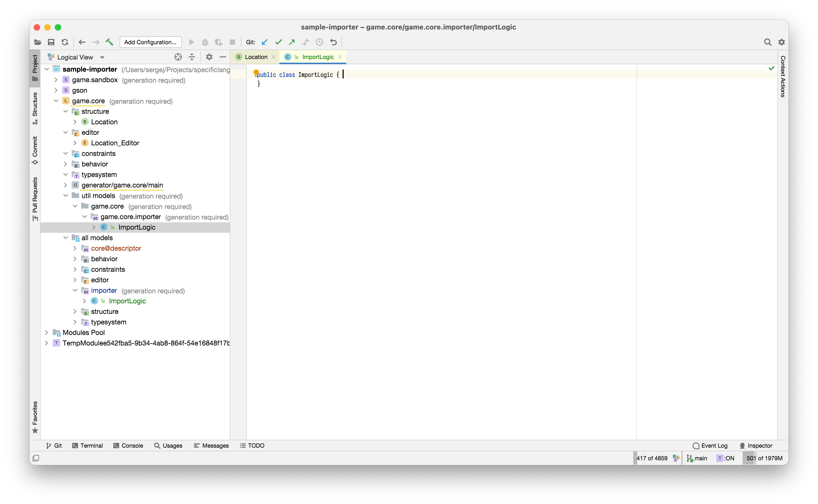The width and height of the screenshot is (818, 504).
Task: Expand the behavior aspect under game.core
Action: (66, 164)
